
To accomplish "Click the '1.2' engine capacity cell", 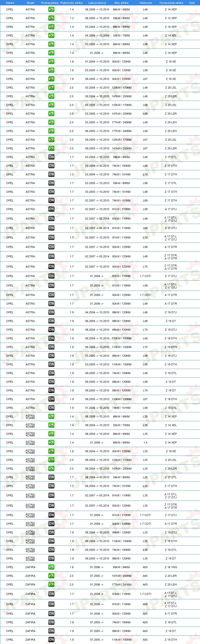I will 72,18.
